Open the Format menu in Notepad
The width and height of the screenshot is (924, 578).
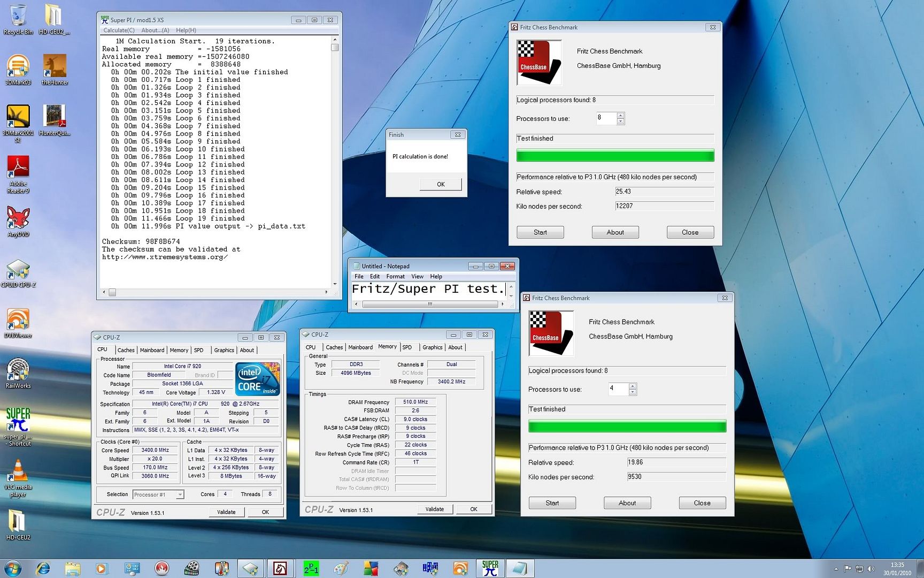pos(396,277)
